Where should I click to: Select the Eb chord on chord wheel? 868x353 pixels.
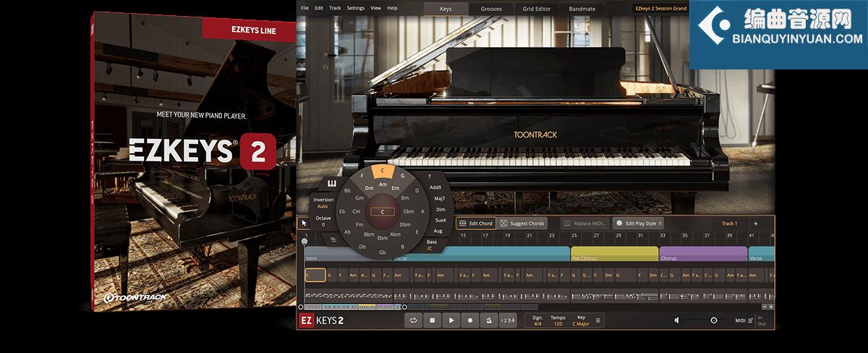344,212
